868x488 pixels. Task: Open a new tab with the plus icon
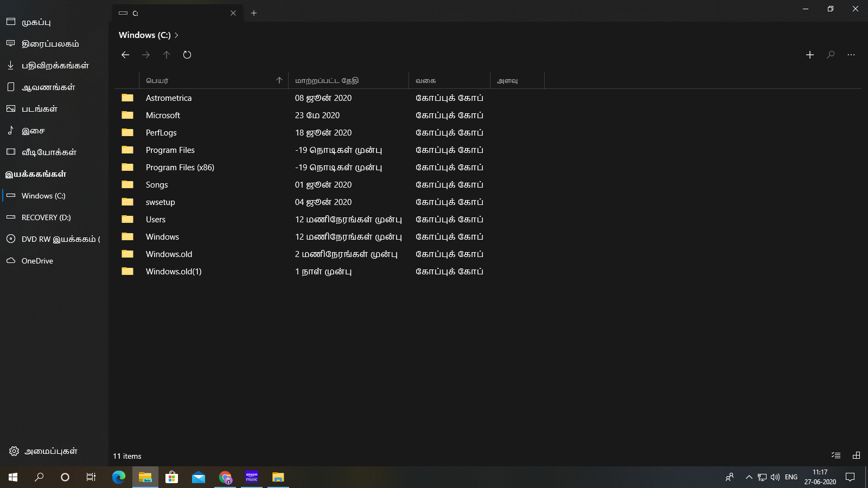click(254, 12)
